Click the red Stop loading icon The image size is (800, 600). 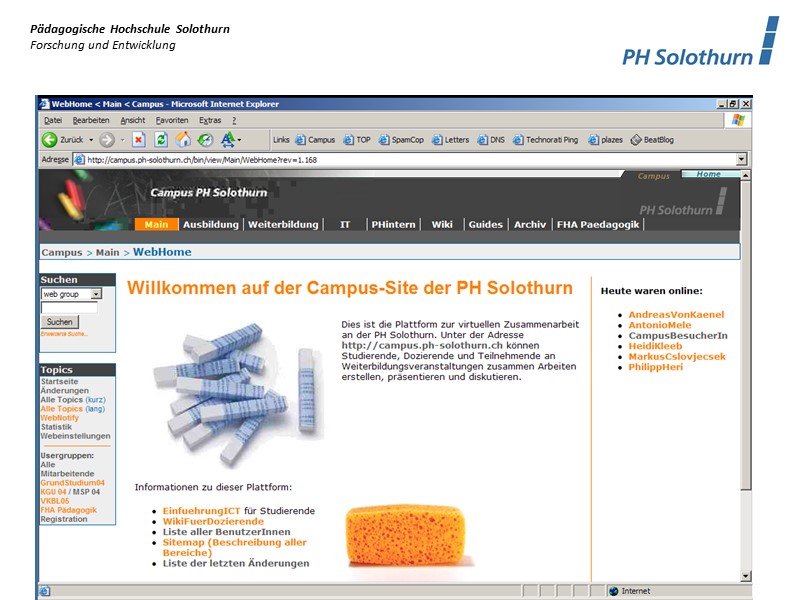point(138,140)
